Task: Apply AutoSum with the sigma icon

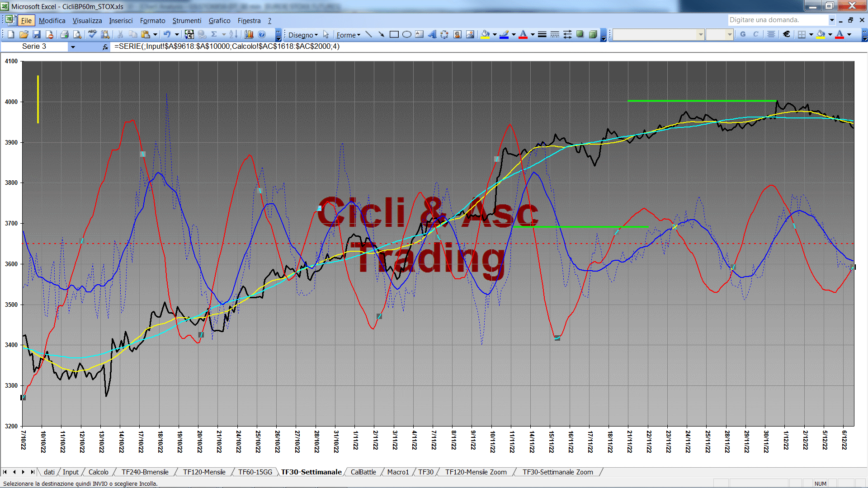Action: [214, 34]
